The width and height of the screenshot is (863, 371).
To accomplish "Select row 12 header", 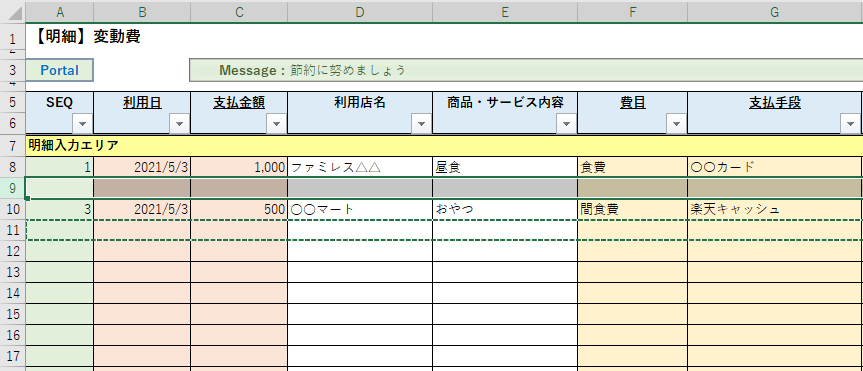I will point(13,251).
